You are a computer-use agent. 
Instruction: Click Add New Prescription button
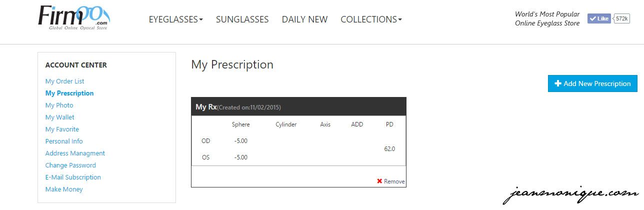tap(592, 83)
